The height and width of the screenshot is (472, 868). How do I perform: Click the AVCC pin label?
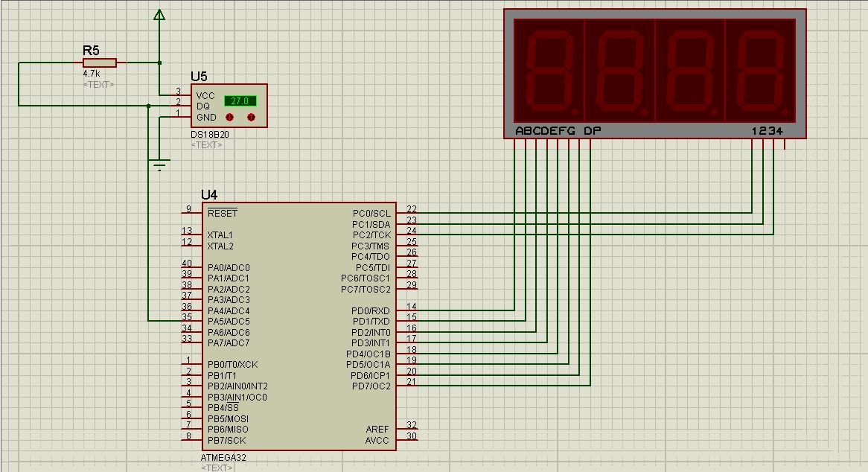coord(377,441)
